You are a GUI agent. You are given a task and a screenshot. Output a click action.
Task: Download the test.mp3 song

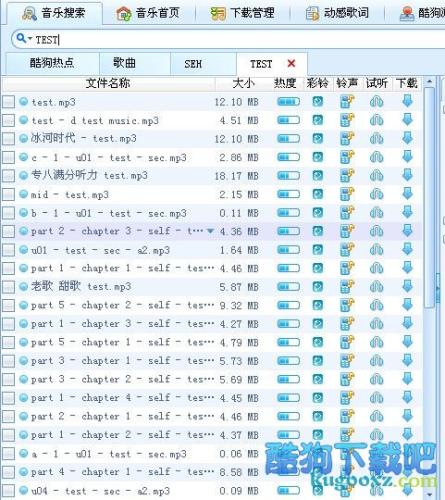click(408, 102)
